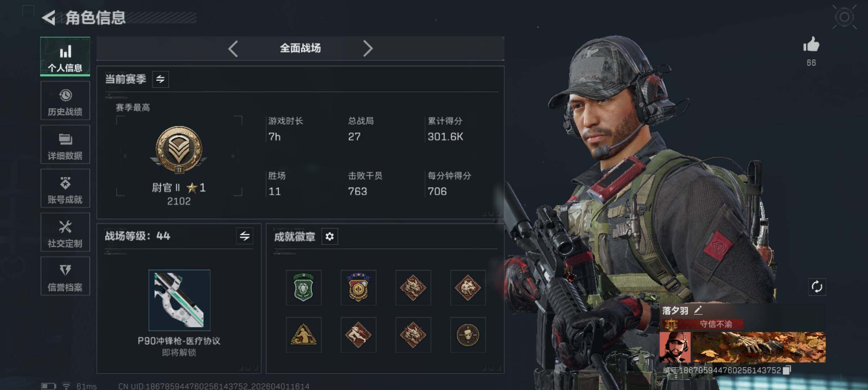Select the green shield achievement badge
868x390 pixels.
[303, 287]
